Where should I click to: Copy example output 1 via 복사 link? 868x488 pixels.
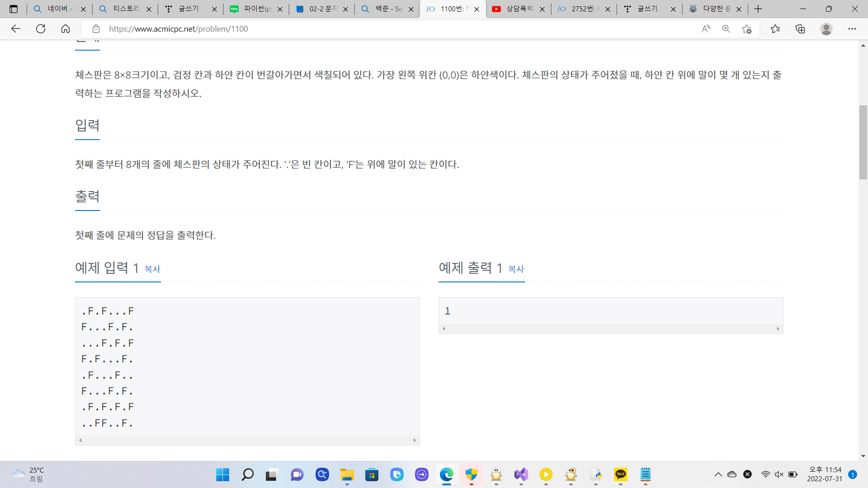[x=516, y=269]
